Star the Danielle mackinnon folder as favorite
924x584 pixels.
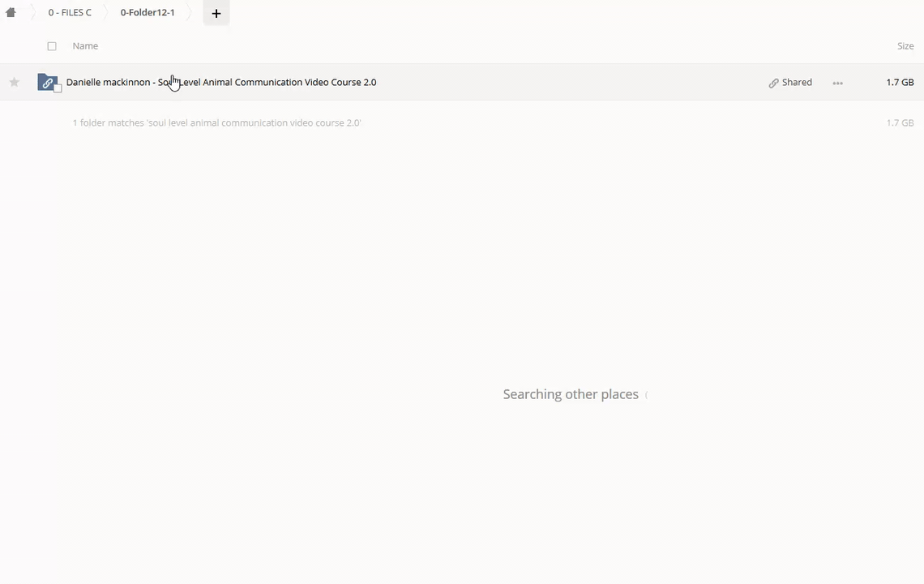14,82
